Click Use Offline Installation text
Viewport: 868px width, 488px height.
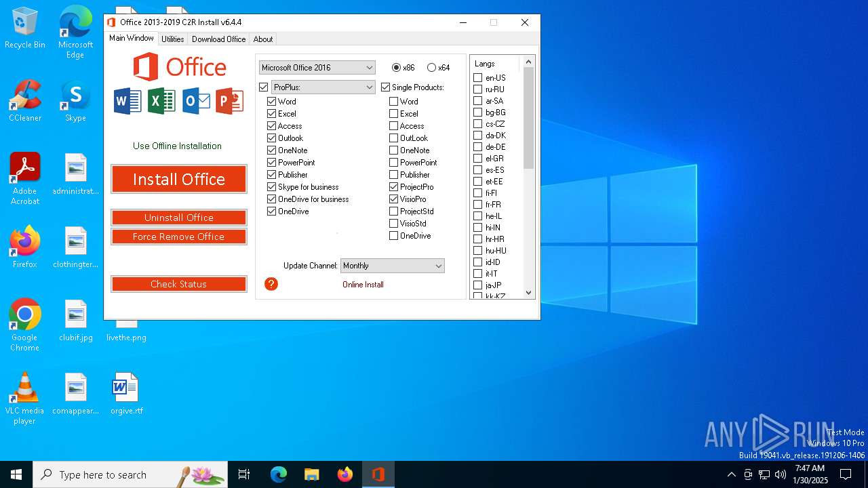tap(177, 146)
